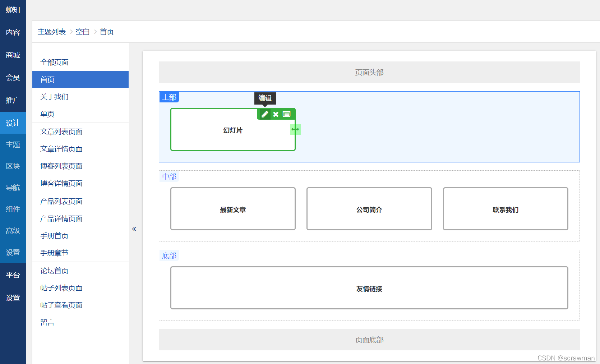Open layout icon on 幻灯片 block toolbar
The height and width of the screenshot is (364, 600).
coord(287,114)
